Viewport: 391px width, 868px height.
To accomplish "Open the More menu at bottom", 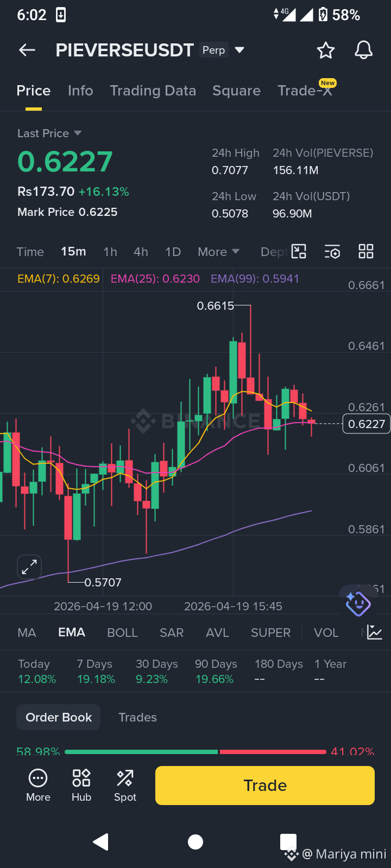I will (x=38, y=785).
